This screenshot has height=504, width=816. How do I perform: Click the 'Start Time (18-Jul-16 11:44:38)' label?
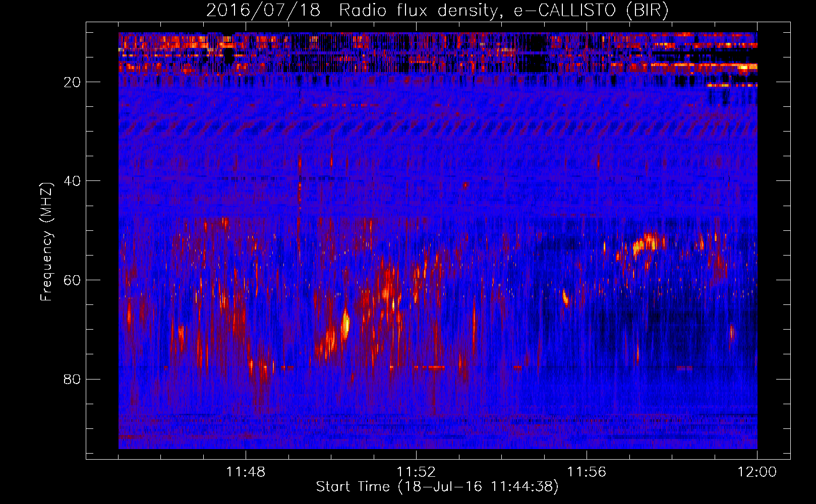437,487
